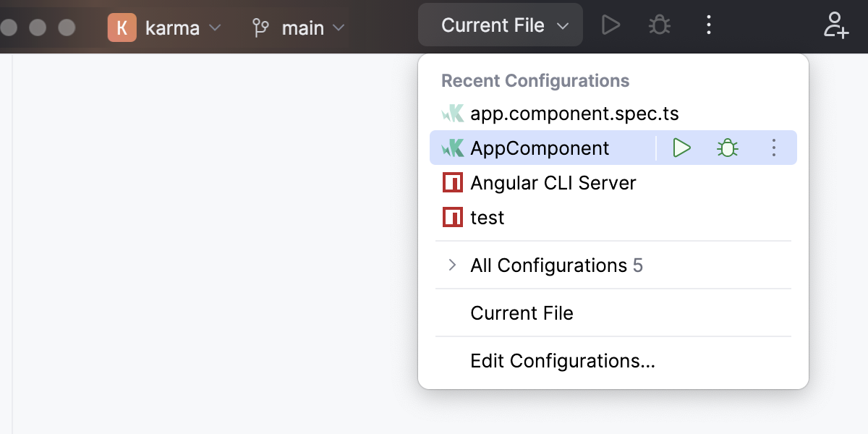Click the Debug icon in the toolbar

coord(658,24)
